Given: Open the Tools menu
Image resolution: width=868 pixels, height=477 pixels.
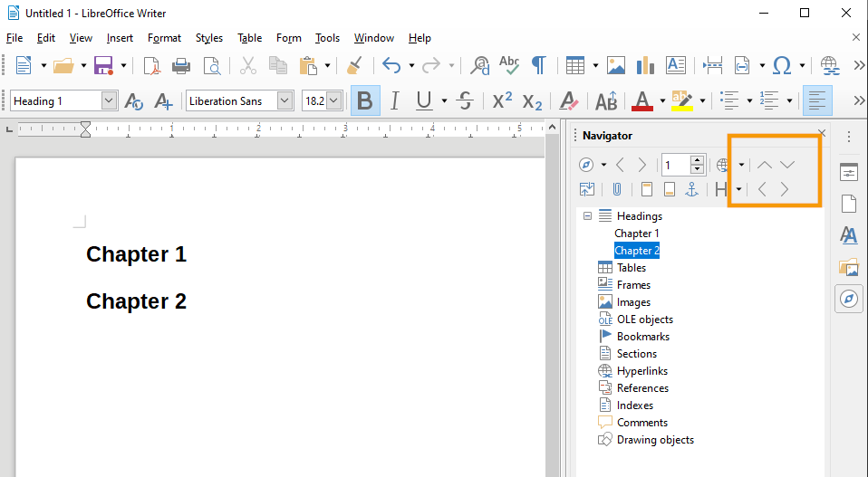Looking at the screenshot, I should 327,38.
